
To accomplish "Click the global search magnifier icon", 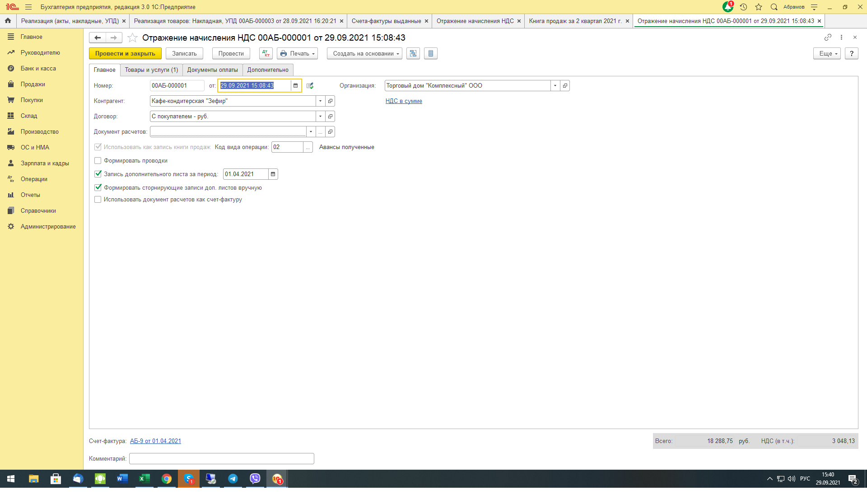I will 774,7.
